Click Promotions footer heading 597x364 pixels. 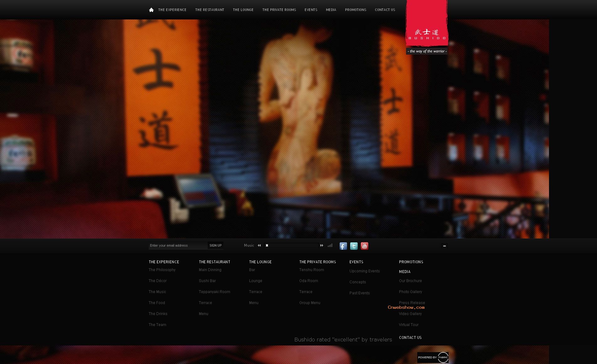pos(411,262)
